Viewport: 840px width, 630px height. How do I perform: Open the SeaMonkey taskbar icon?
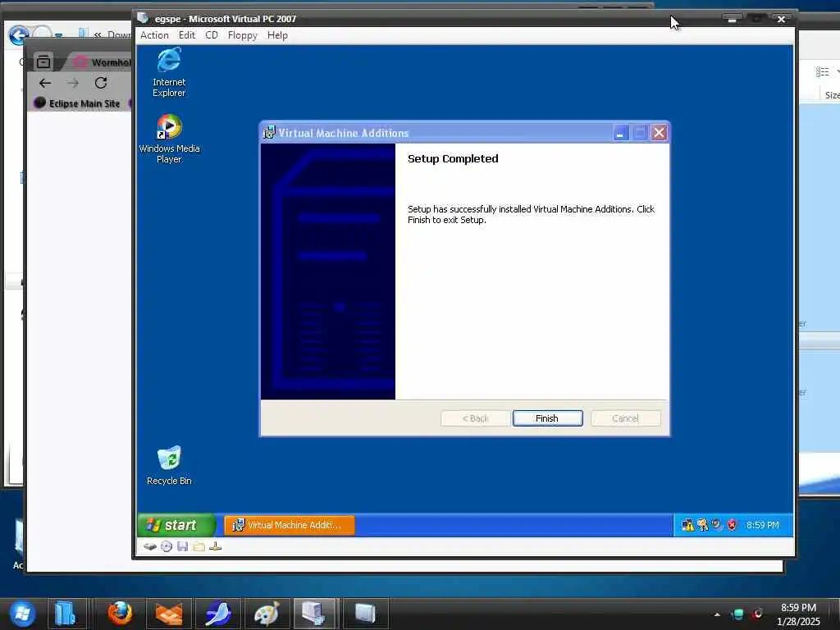pyautogui.click(x=218, y=614)
